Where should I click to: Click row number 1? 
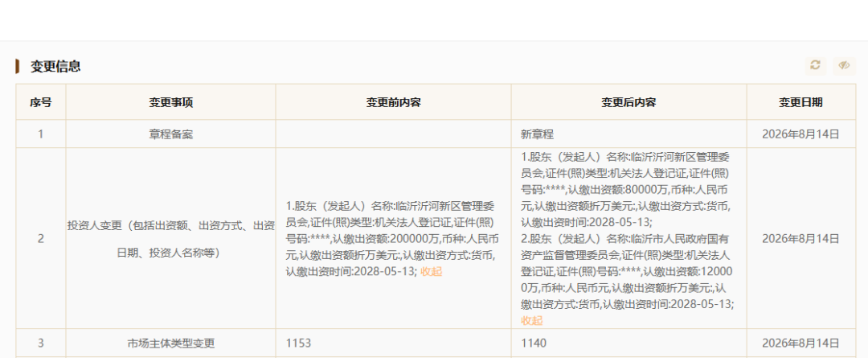pos(40,134)
